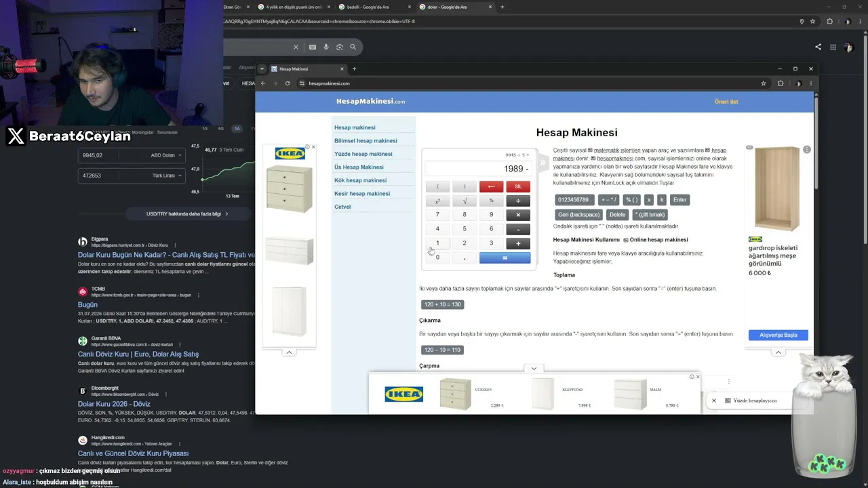This screenshot has height=488, width=868.
Task: Open the Hesap makinesi sidebar link
Action: 355,127
